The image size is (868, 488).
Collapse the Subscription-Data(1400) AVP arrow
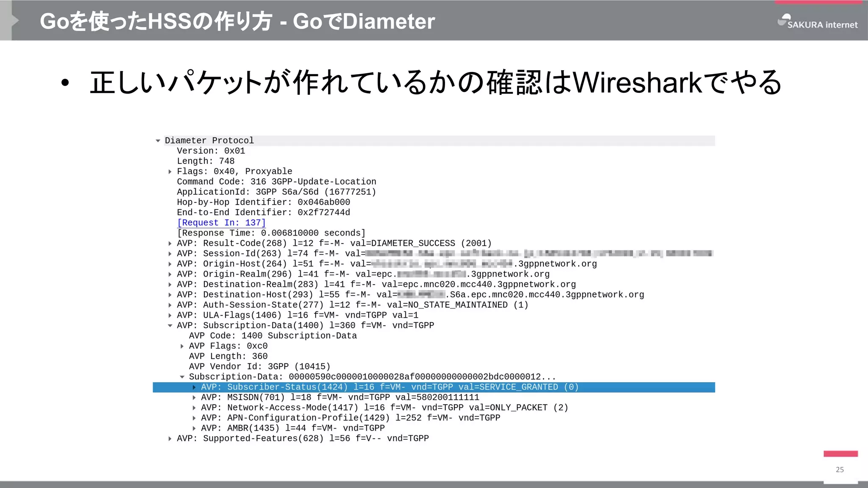click(x=170, y=326)
